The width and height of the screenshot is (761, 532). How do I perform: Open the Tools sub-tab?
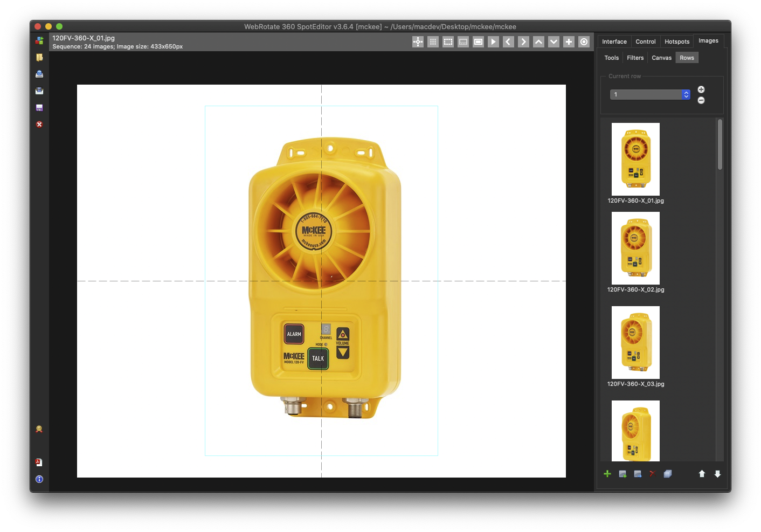click(x=611, y=58)
